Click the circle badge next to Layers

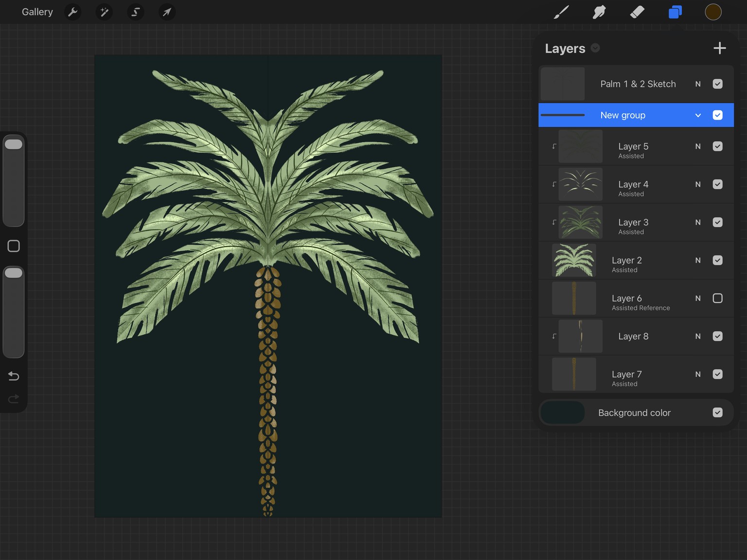click(x=595, y=48)
